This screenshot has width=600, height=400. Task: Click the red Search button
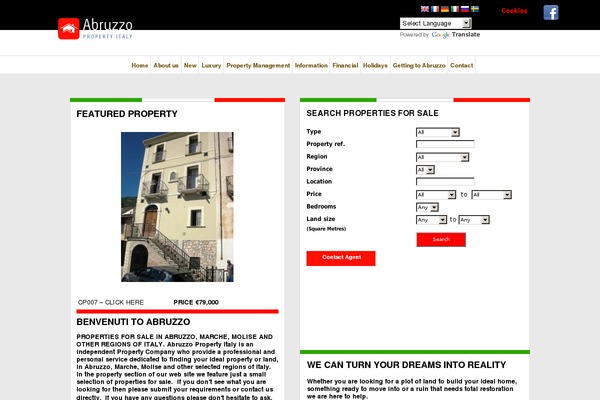[441, 240]
